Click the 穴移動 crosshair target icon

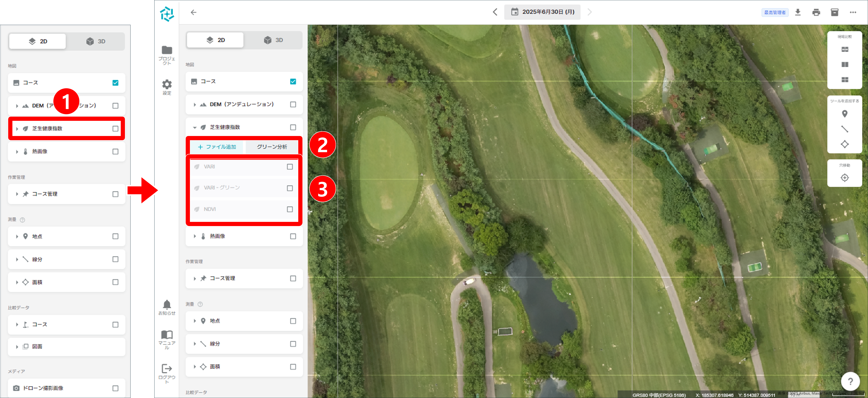tap(844, 178)
